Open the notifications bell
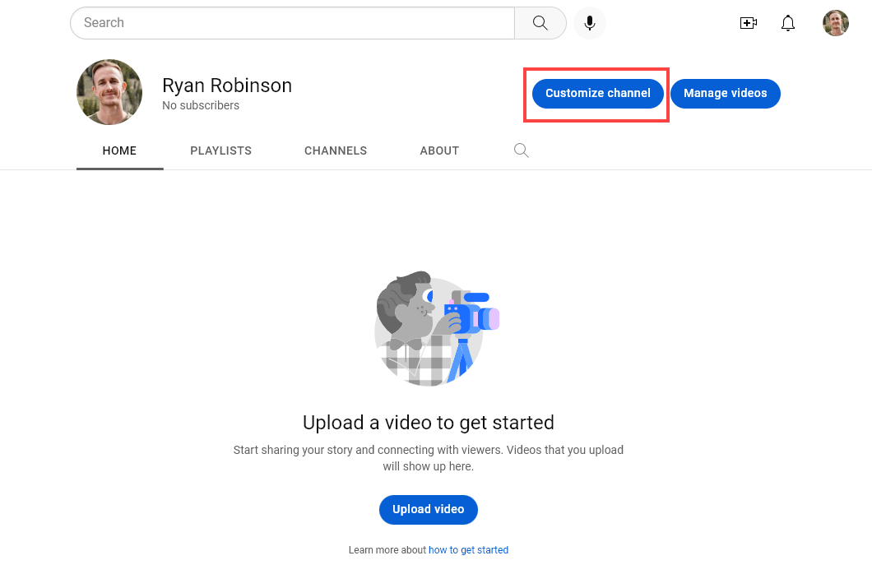872x588 pixels. pyautogui.click(x=788, y=23)
